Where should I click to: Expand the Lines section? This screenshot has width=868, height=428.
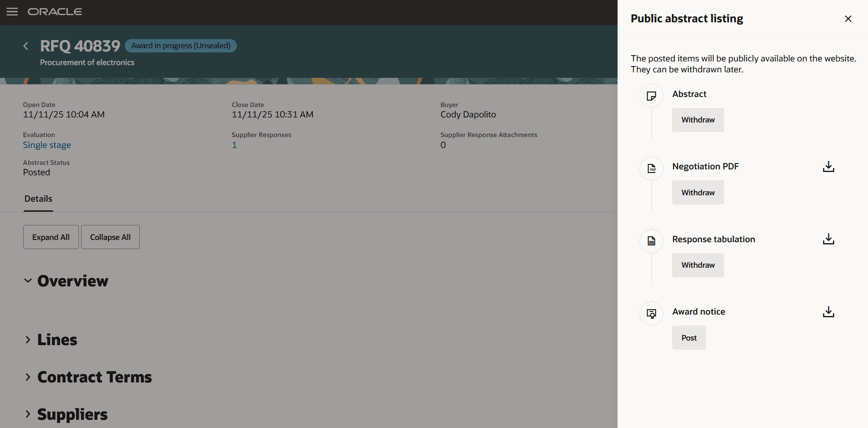[27, 339]
